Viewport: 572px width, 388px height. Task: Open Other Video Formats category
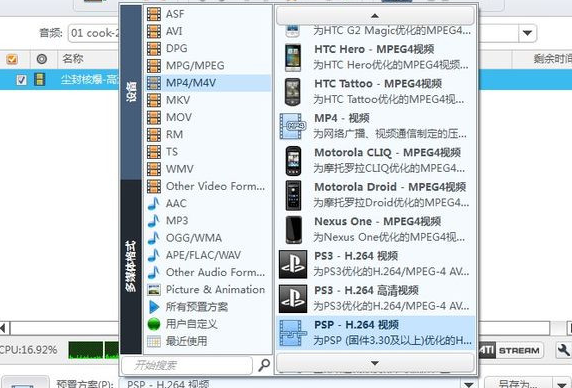(208, 186)
